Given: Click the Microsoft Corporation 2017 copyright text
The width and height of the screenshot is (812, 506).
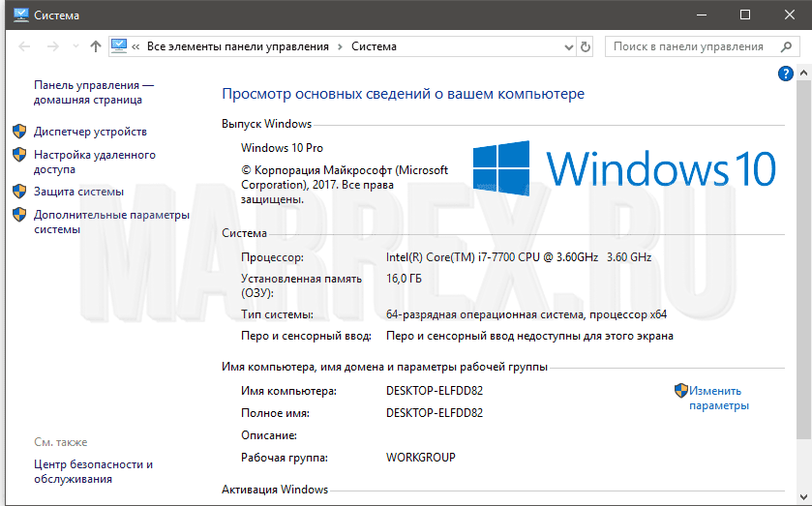Looking at the screenshot, I should (345, 185).
